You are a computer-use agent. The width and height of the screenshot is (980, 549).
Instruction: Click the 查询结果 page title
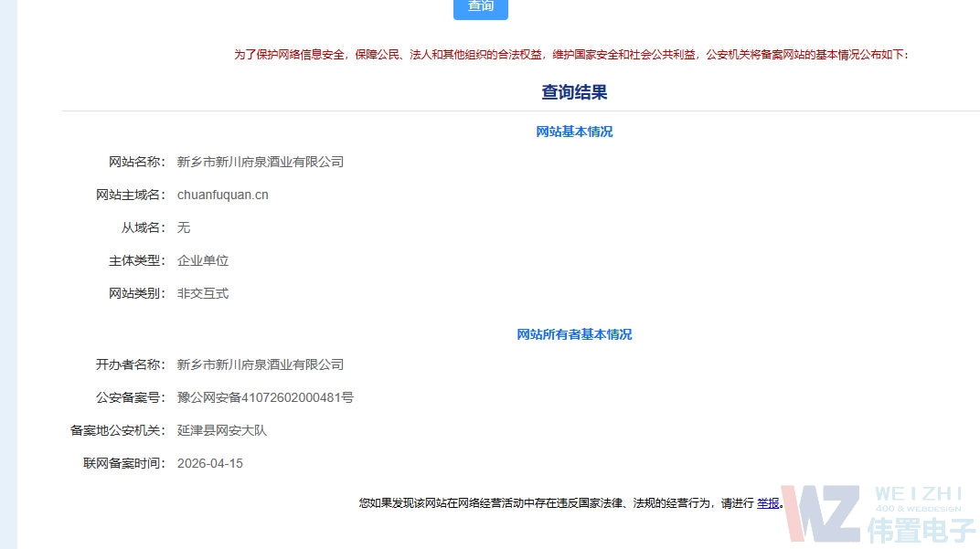[x=574, y=91]
